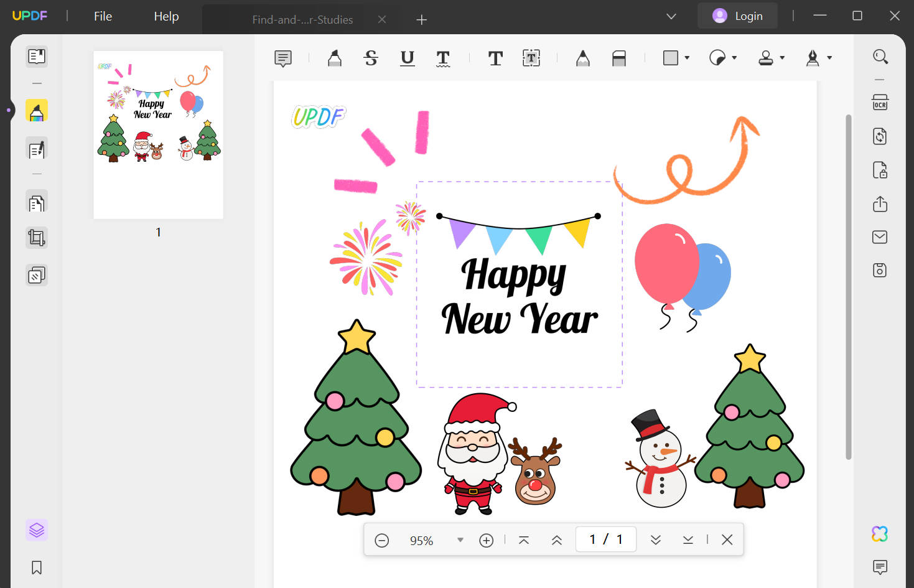914x588 pixels.
Task: Choose the Highlighter tool in toolbar
Action: [x=335, y=58]
